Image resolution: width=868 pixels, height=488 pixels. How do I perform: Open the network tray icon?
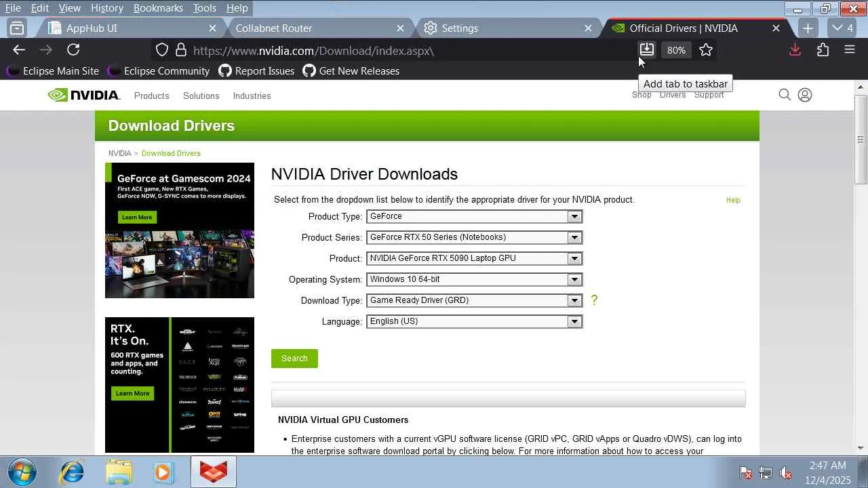tap(766, 472)
